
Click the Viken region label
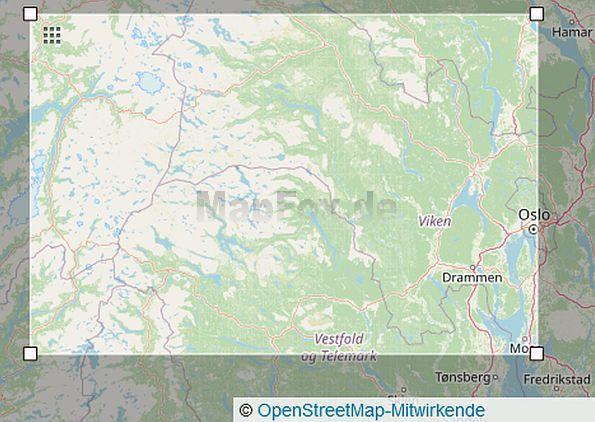(x=435, y=221)
